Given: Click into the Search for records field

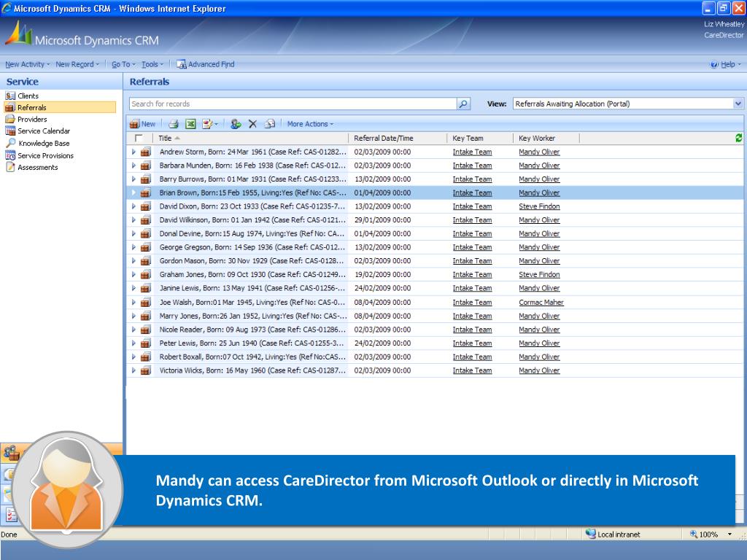Looking at the screenshot, I should (x=293, y=104).
